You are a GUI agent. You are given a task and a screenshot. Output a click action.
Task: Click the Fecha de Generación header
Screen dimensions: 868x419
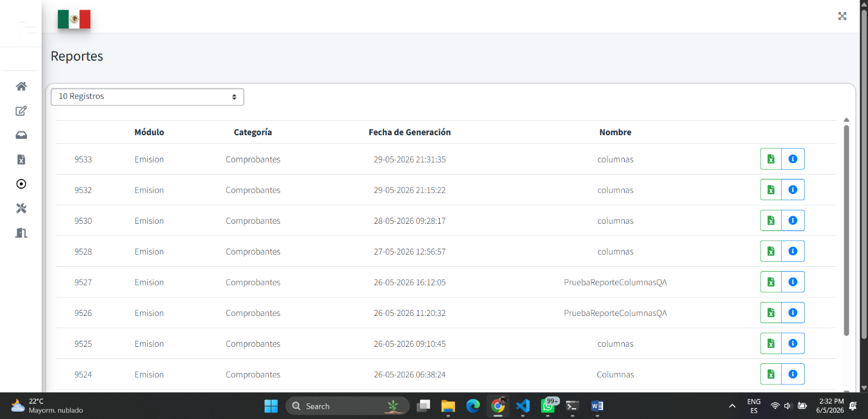coord(409,132)
